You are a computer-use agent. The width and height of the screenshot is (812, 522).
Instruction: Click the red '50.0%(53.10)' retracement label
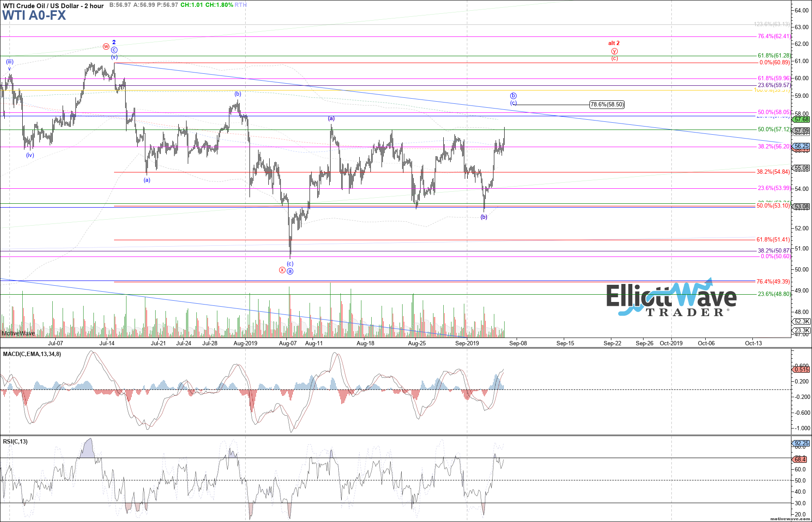point(773,206)
